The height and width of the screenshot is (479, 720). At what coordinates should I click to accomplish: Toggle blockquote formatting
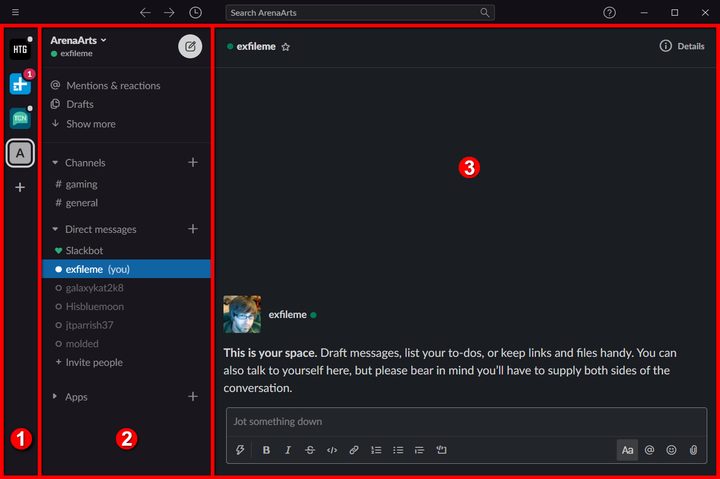pos(419,450)
